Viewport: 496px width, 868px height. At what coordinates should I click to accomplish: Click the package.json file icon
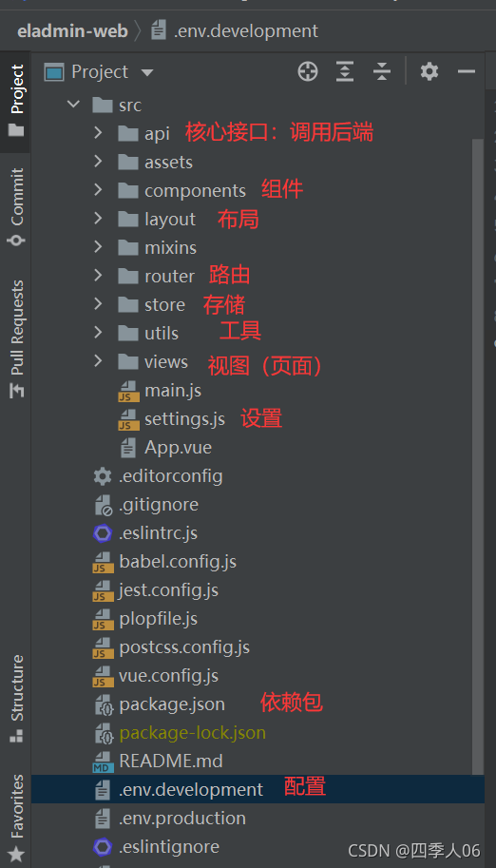coord(104,705)
